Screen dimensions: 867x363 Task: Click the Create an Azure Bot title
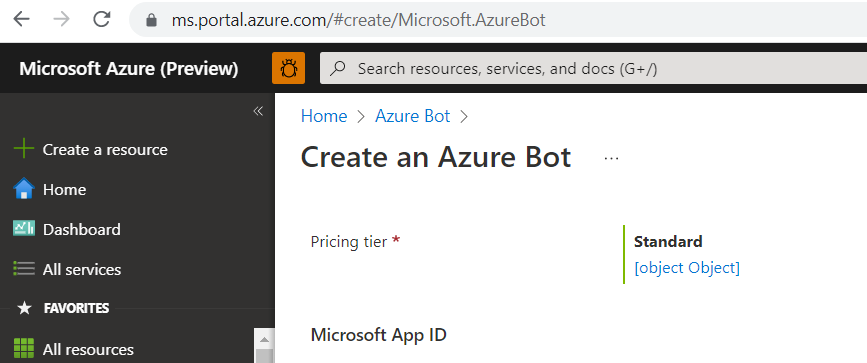[436, 157]
